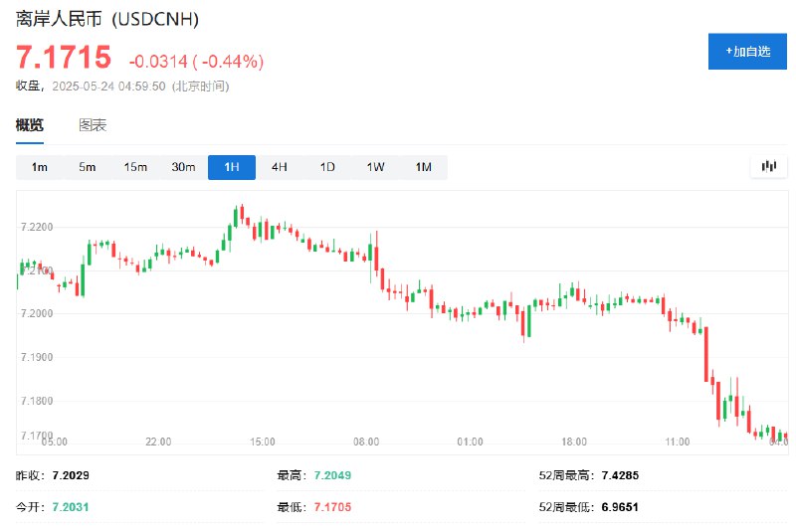Screen dimensions: 796x532
Task: Click the candlestick chart type icon
Action: (768, 166)
